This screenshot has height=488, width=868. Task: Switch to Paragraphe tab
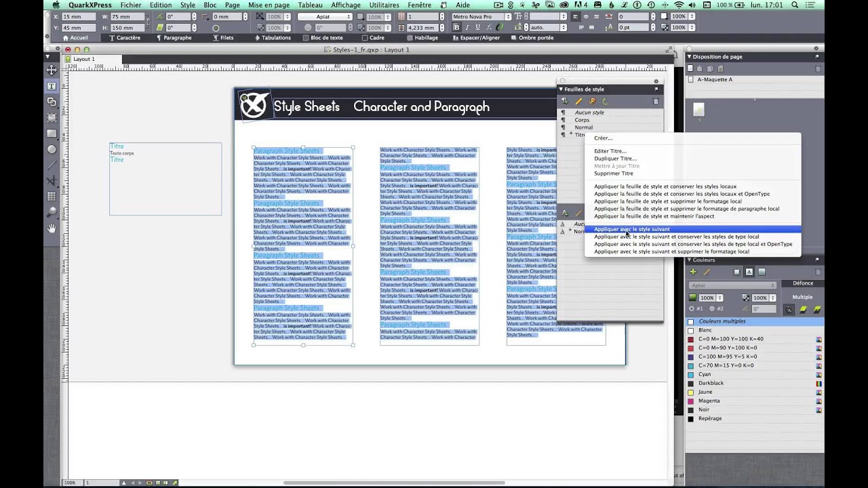[x=174, y=38]
